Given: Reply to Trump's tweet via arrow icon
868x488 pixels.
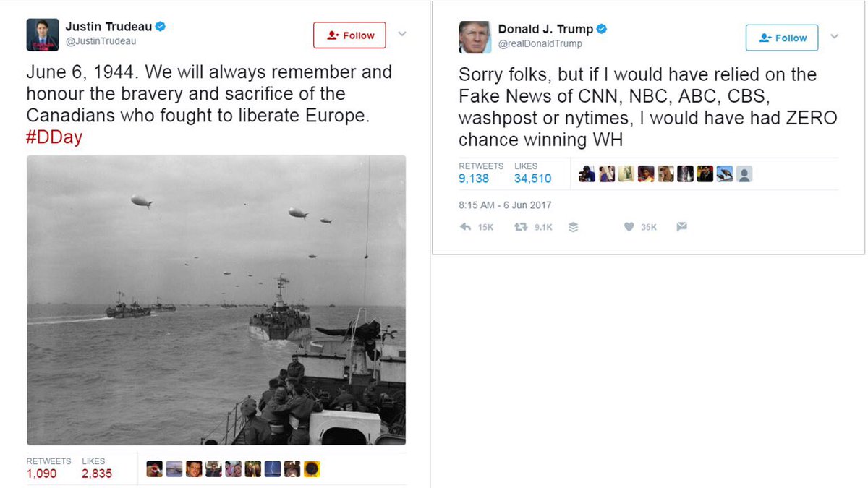Looking at the screenshot, I should point(466,227).
